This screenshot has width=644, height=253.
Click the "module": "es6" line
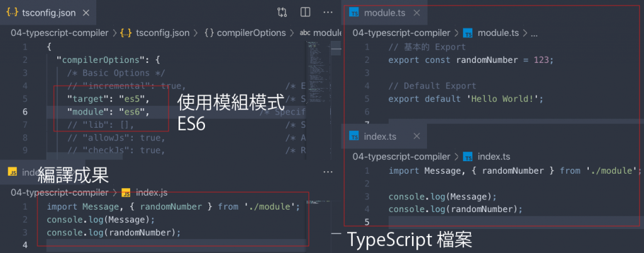pos(108,112)
